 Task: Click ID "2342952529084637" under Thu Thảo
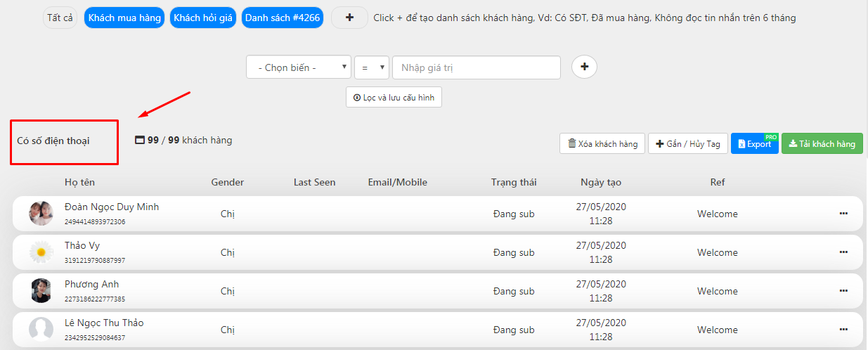pyautogui.click(x=95, y=338)
